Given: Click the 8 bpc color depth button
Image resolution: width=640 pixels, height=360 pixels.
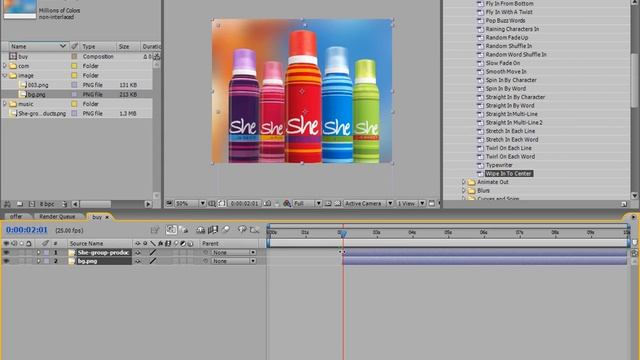Looking at the screenshot, I should (x=47, y=204).
